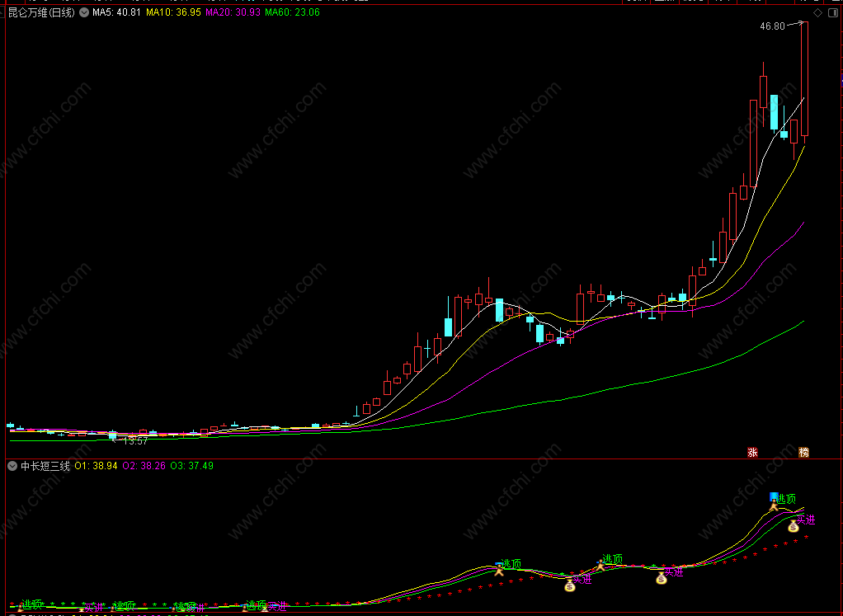Viewport: 843px width, 616px height.
Task: Click the O1: 38.94 value
Action: [96, 466]
